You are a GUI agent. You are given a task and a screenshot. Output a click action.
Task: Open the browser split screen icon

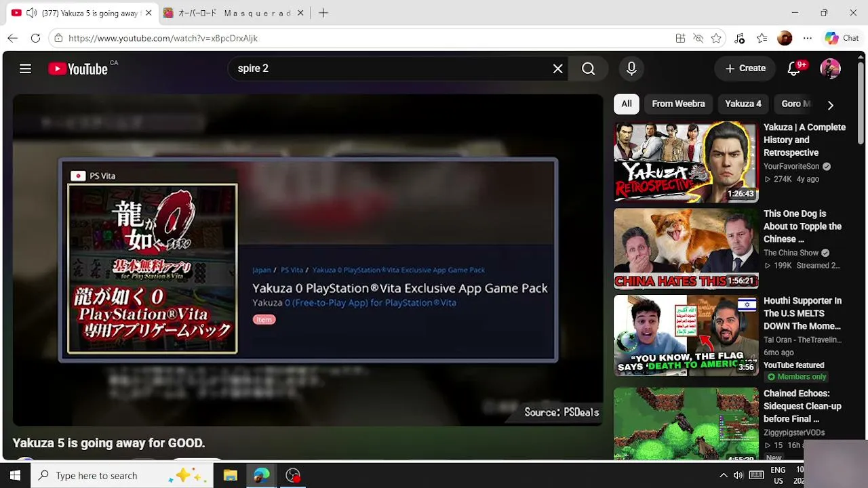680,39
